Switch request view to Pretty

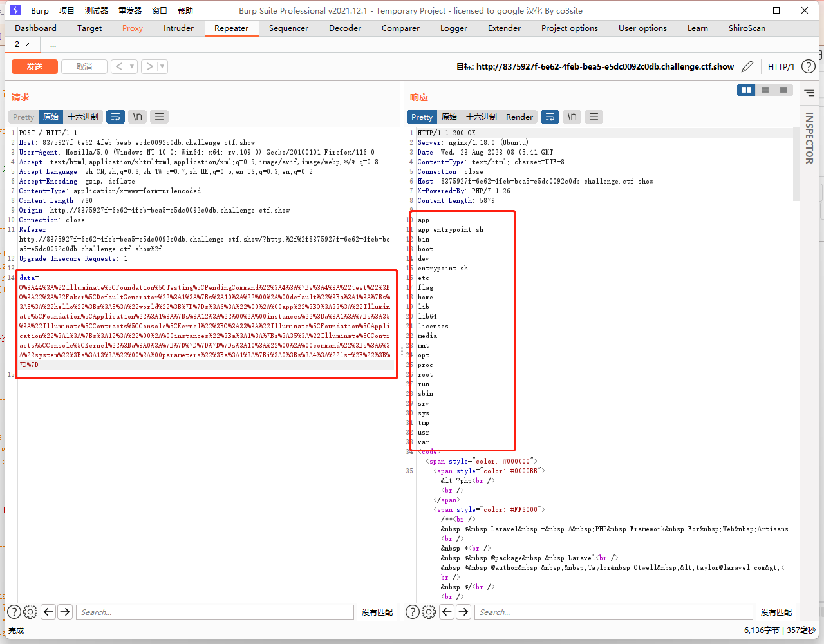point(23,117)
